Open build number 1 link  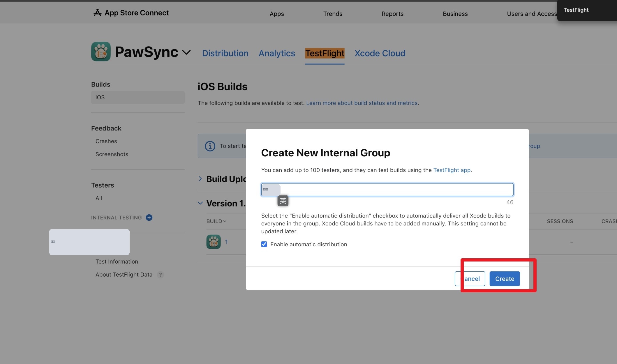pyautogui.click(x=226, y=242)
